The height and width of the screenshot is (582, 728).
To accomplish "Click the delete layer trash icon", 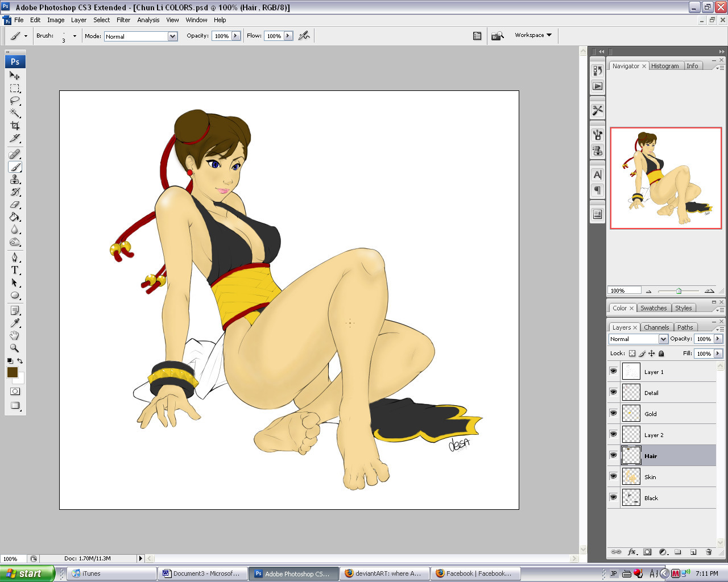I will (709, 552).
